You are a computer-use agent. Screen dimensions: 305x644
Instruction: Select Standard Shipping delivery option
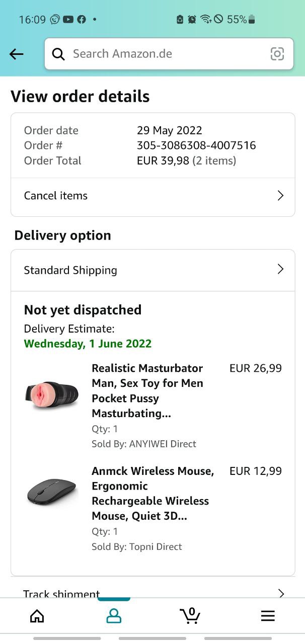tap(70, 270)
